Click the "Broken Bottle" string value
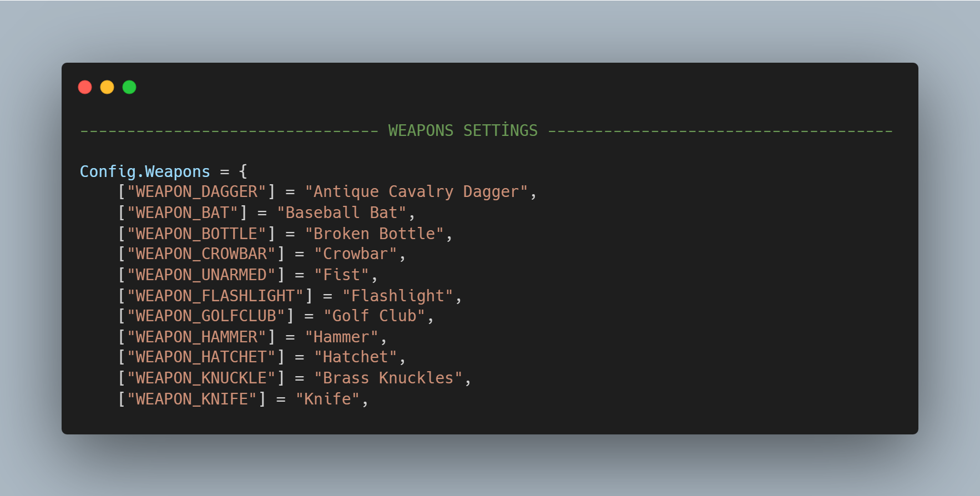Image resolution: width=980 pixels, height=496 pixels. (374, 234)
